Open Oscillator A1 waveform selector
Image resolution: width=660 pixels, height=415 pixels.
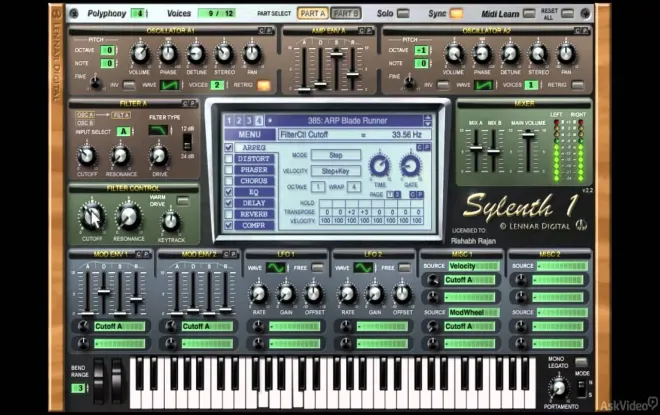click(x=170, y=85)
